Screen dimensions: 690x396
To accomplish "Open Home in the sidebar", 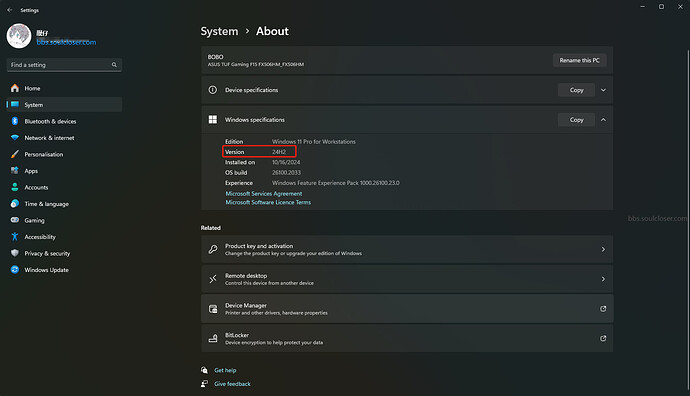I will coord(64,88).
